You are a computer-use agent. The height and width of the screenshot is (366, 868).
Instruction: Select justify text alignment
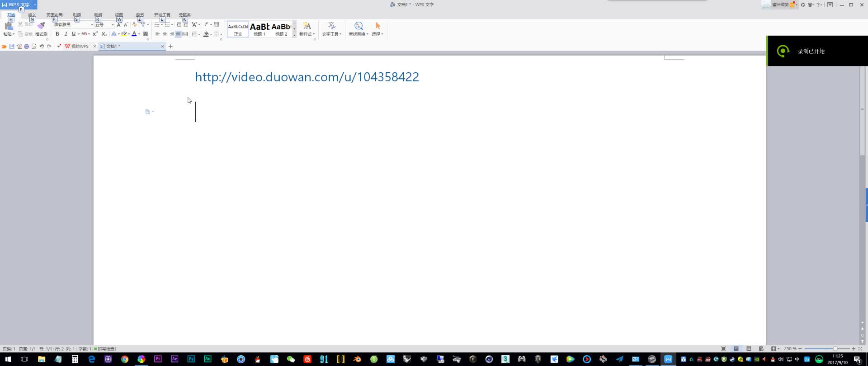178,34
